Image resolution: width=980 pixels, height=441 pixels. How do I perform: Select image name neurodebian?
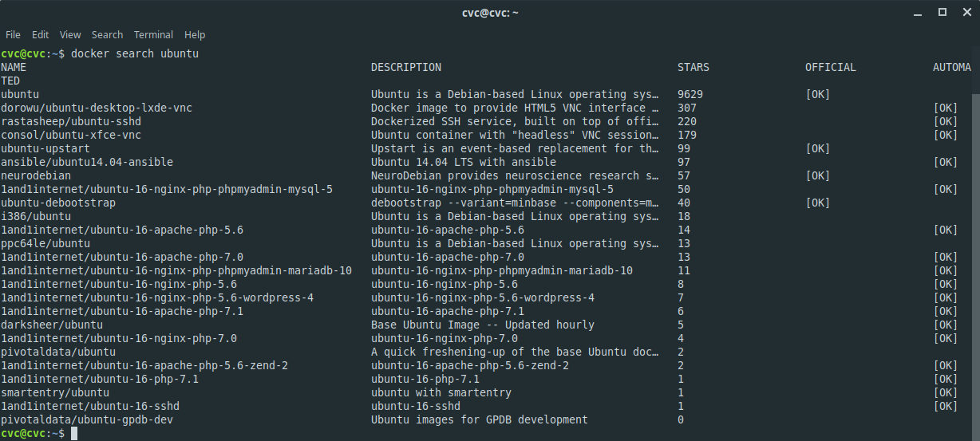tap(36, 175)
